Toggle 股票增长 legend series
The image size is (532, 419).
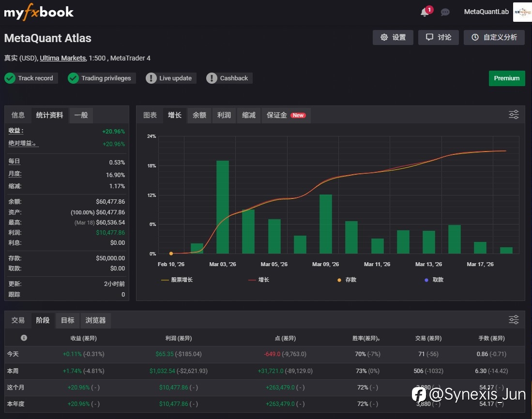click(x=177, y=280)
